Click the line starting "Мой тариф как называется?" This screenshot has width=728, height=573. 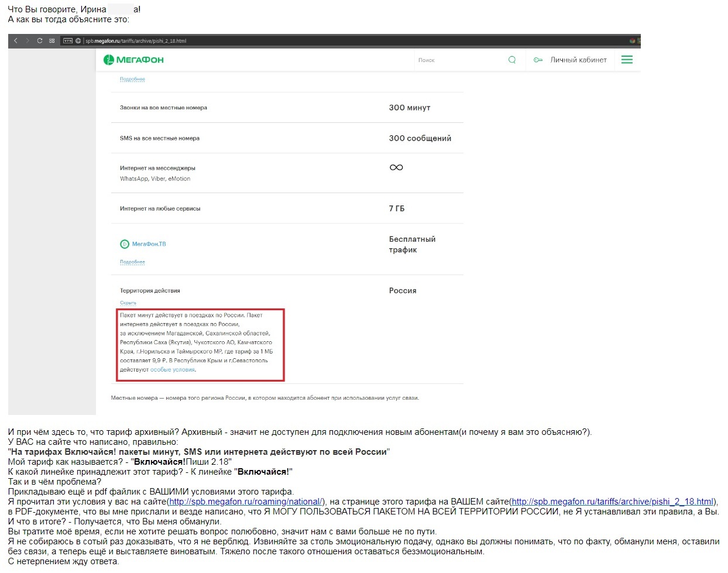tap(120, 462)
